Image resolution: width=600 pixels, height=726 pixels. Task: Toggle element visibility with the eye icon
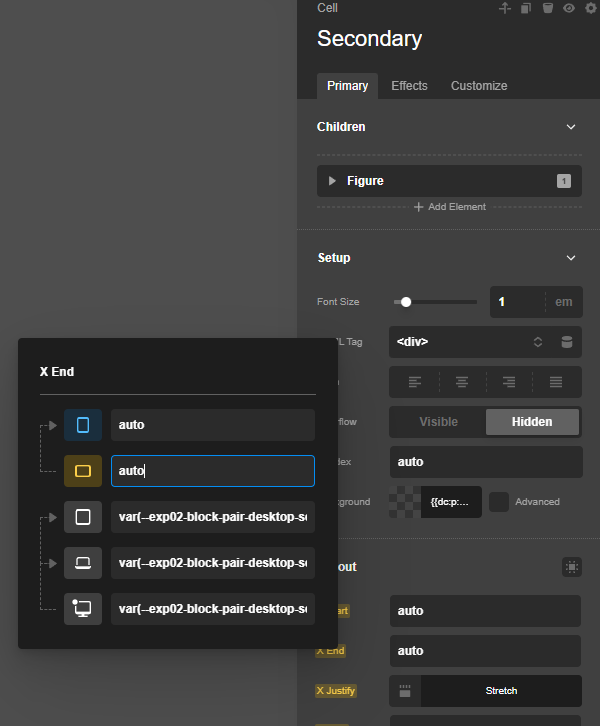(568, 8)
